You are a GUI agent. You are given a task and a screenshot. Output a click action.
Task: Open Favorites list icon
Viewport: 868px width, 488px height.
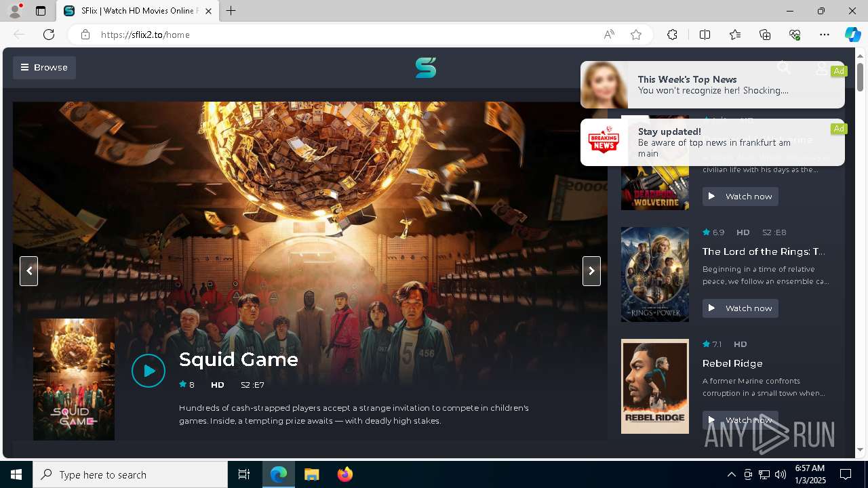click(x=735, y=35)
